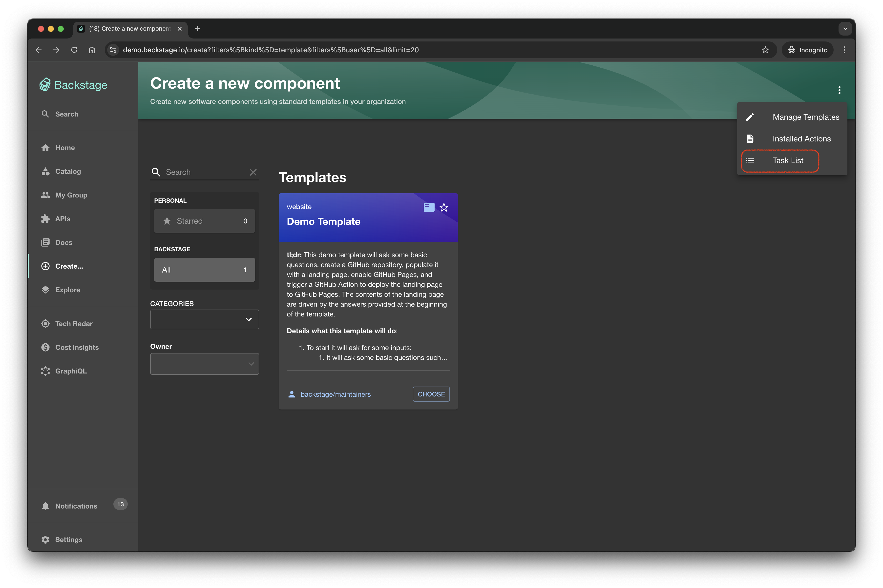The width and height of the screenshot is (883, 588).
Task: Click the TechDocs icon on Demo Template
Action: click(429, 207)
